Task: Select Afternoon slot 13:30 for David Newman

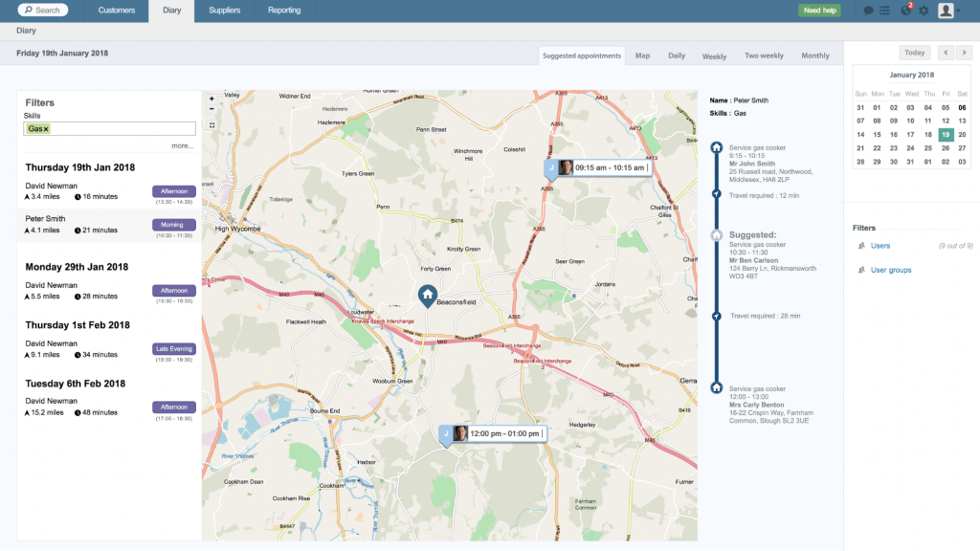Action: click(174, 191)
